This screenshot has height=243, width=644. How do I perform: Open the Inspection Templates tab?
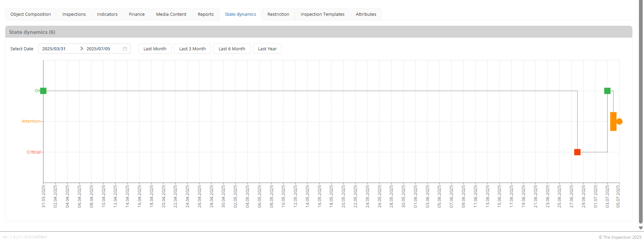(x=323, y=14)
